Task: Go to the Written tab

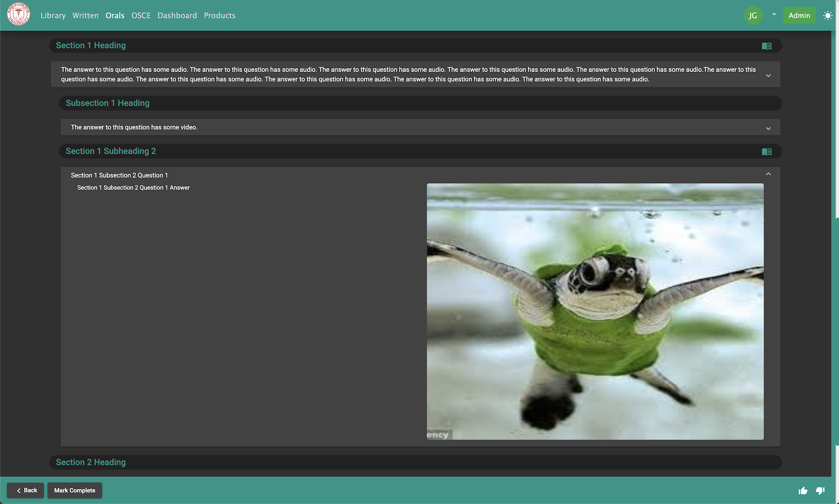Action: 85,16
